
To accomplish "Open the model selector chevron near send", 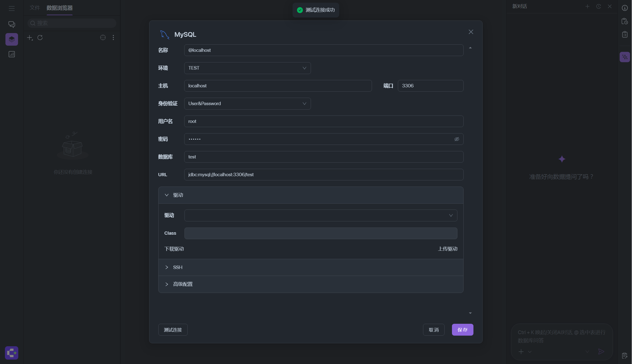I will coord(587,352).
